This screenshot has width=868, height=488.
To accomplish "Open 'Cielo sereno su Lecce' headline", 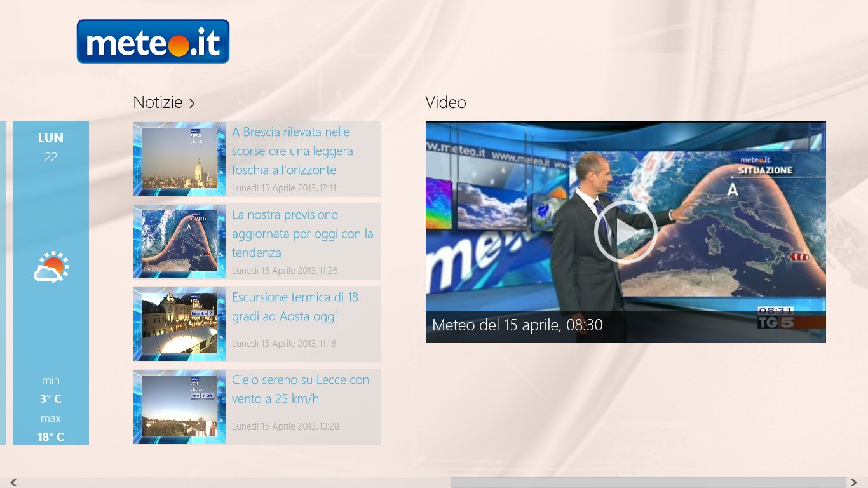I will coord(300,390).
